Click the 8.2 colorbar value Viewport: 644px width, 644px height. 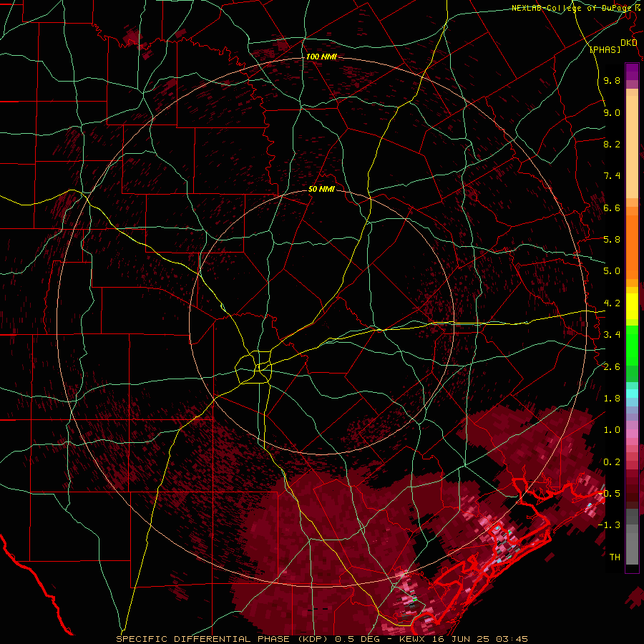click(612, 145)
